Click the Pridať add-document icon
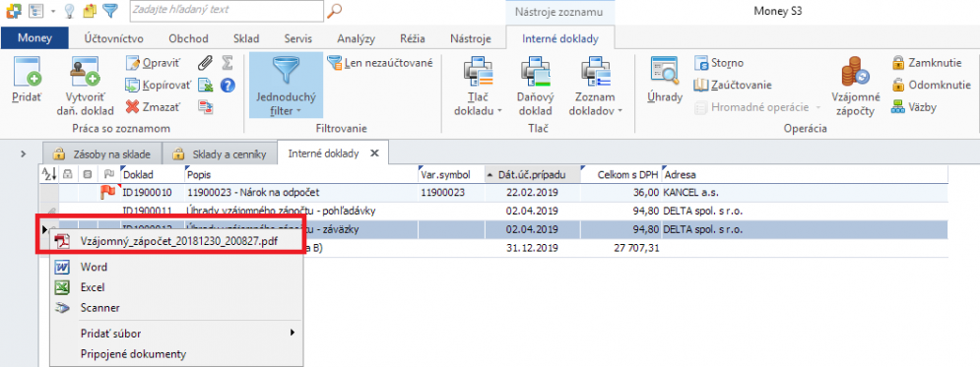 [27, 71]
